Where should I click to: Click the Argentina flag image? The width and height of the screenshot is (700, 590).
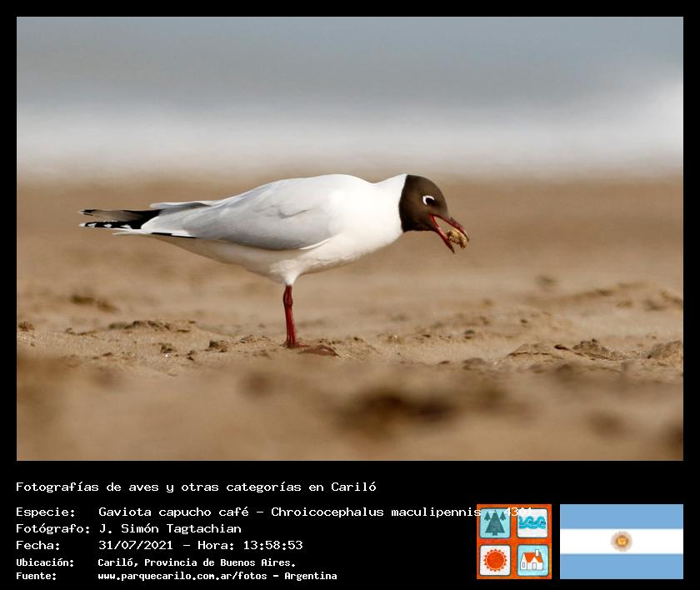coord(621,542)
